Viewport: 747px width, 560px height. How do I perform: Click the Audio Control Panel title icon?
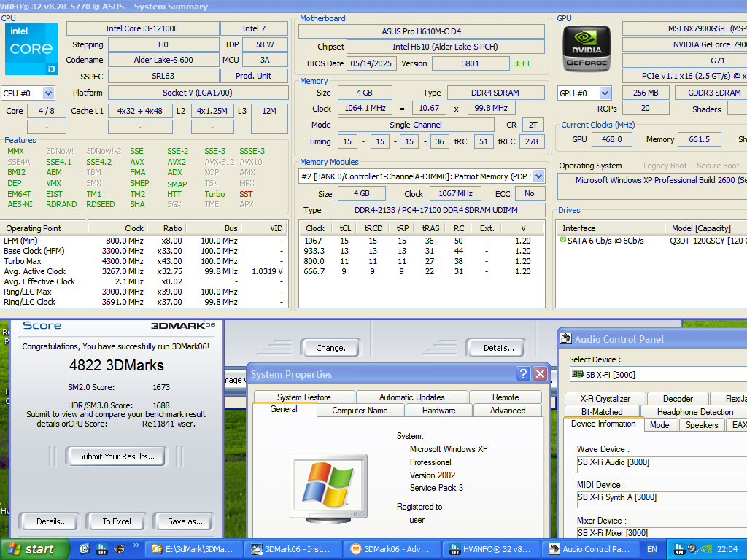(x=566, y=338)
